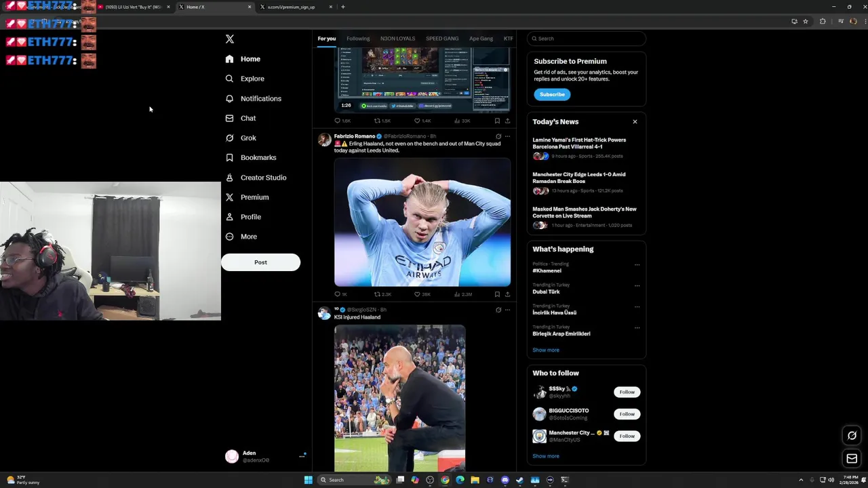
Task: Open the #Khamenei trending topic
Action: click(547, 270)
